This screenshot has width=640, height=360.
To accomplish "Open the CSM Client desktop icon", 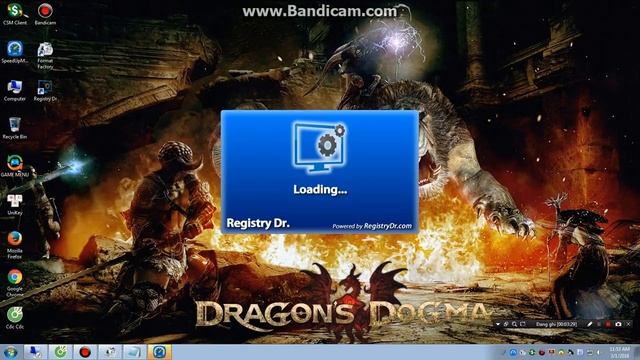I will coord(15,14).
